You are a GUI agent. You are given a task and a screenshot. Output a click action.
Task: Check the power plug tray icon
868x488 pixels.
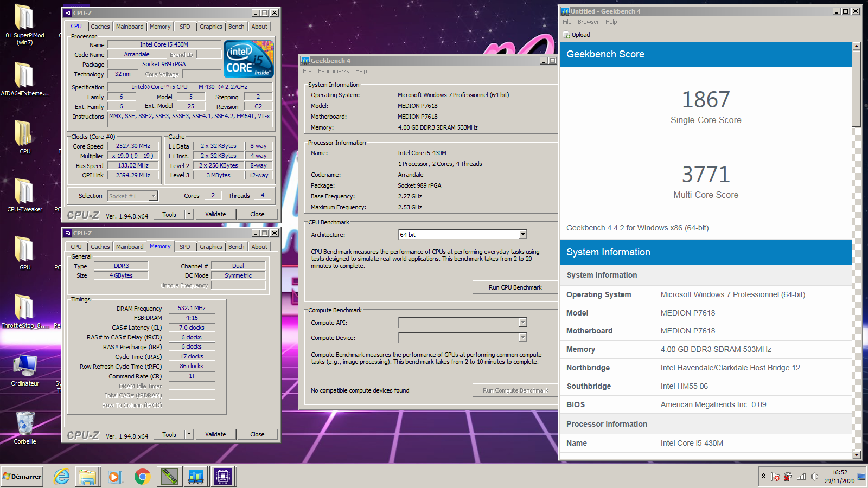[x=788, y=477]
